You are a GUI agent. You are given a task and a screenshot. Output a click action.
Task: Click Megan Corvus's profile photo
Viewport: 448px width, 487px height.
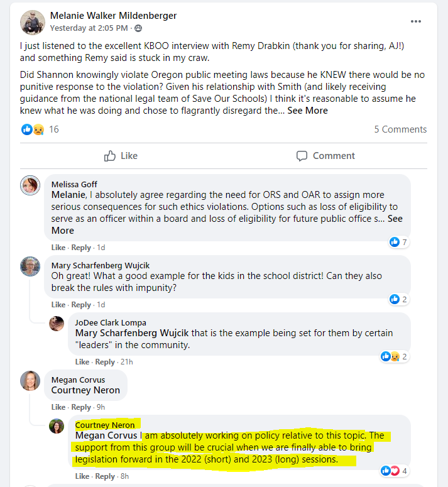30,381
